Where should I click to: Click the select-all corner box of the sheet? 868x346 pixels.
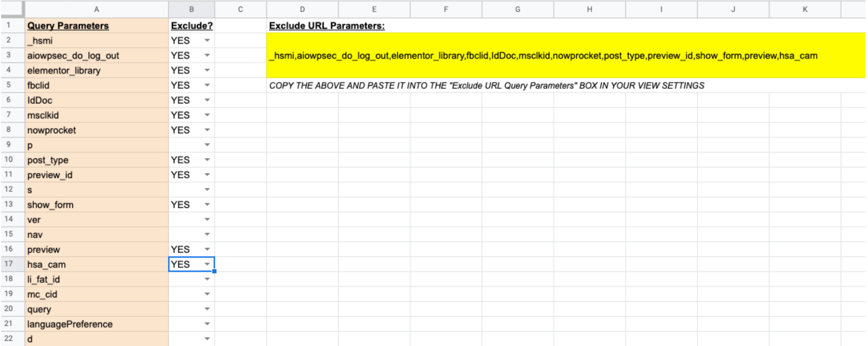(13, 9)
